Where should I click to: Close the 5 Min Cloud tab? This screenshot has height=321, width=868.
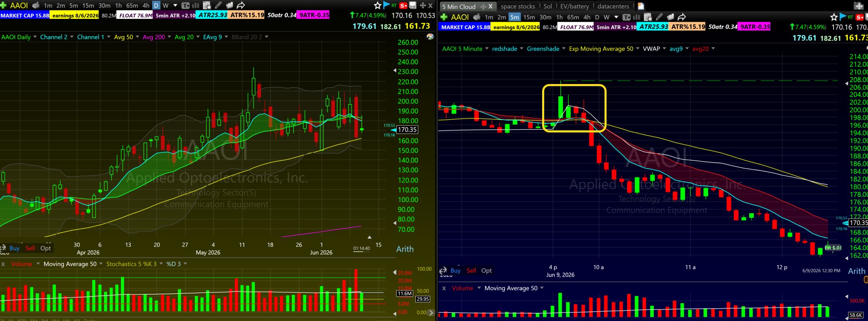click(x=490, y=6)
